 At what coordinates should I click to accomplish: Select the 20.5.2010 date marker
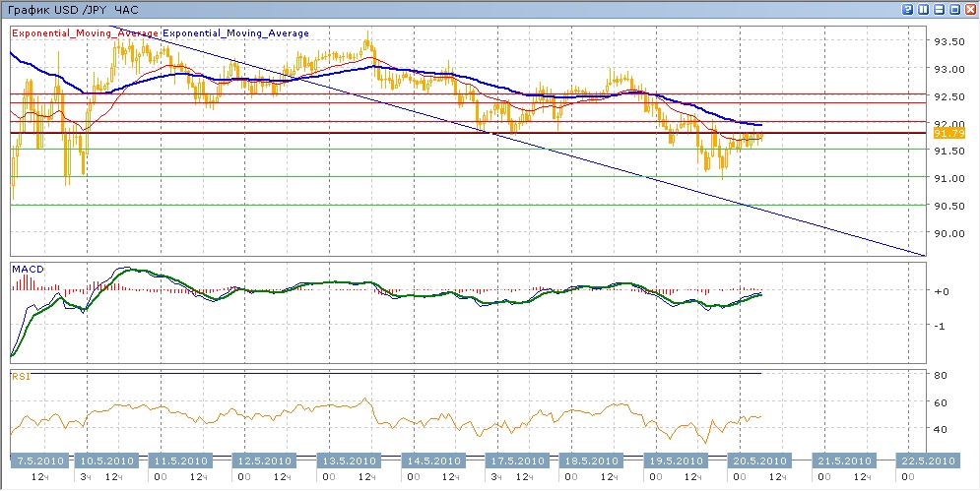point(756,460)
